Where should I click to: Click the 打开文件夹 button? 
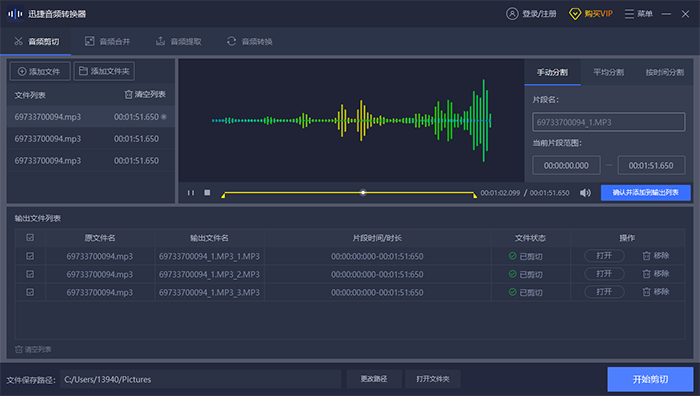[x=433, y=379]
